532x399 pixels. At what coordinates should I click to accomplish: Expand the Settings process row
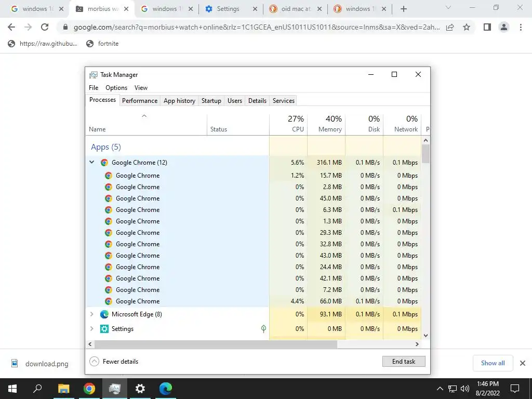tap(91, 328)
